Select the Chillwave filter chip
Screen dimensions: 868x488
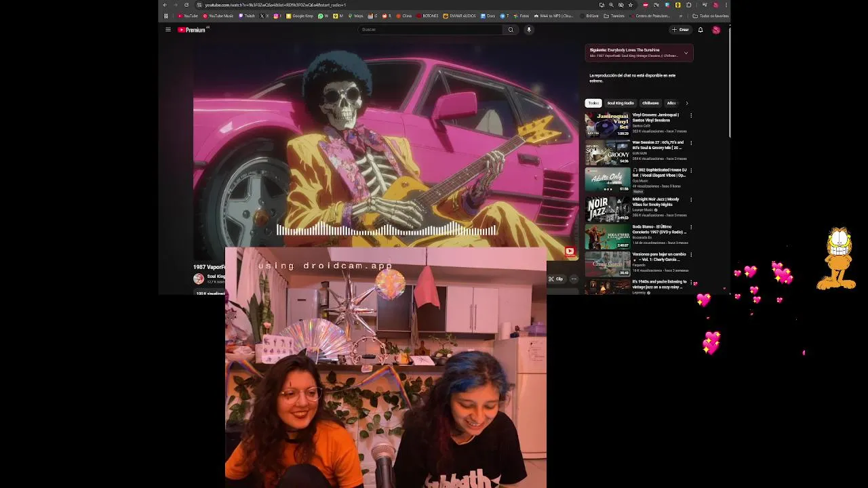pos(650,103)
